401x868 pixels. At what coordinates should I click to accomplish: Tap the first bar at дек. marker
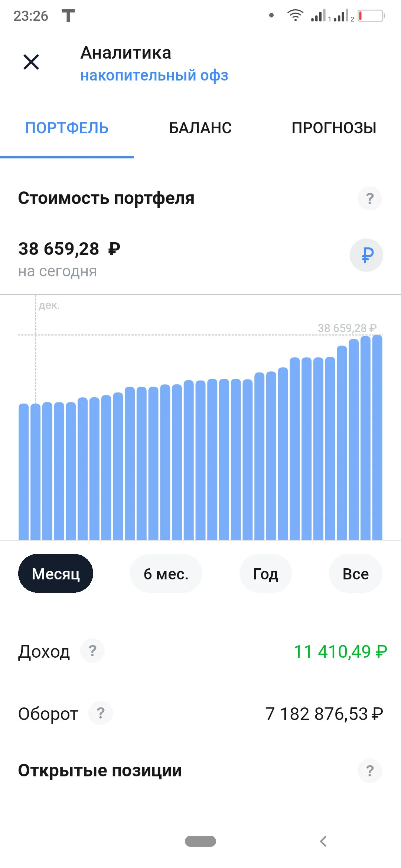pyautogui.click(x=35, y=471)
